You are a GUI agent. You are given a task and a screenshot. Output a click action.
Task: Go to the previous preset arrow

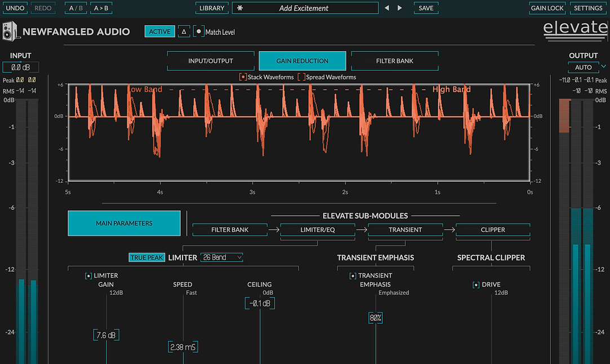[386, 8]
